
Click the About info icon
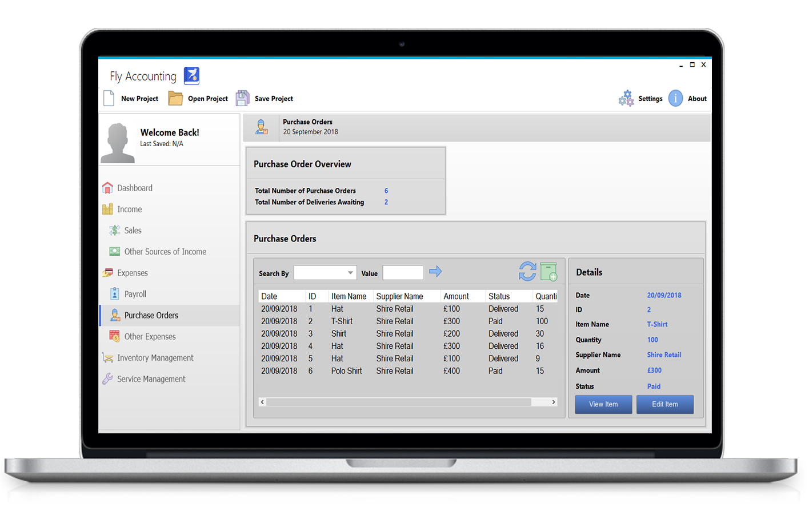pos(675,98)
